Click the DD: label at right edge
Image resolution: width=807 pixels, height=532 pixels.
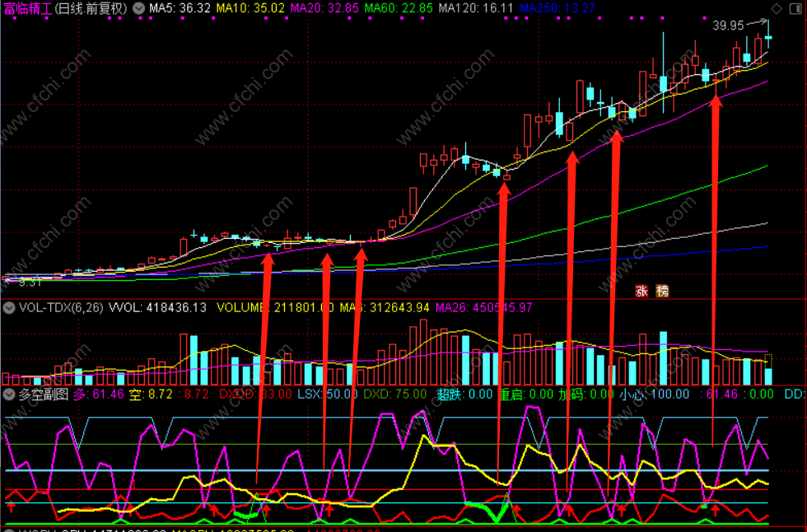(x=795, y=394)
